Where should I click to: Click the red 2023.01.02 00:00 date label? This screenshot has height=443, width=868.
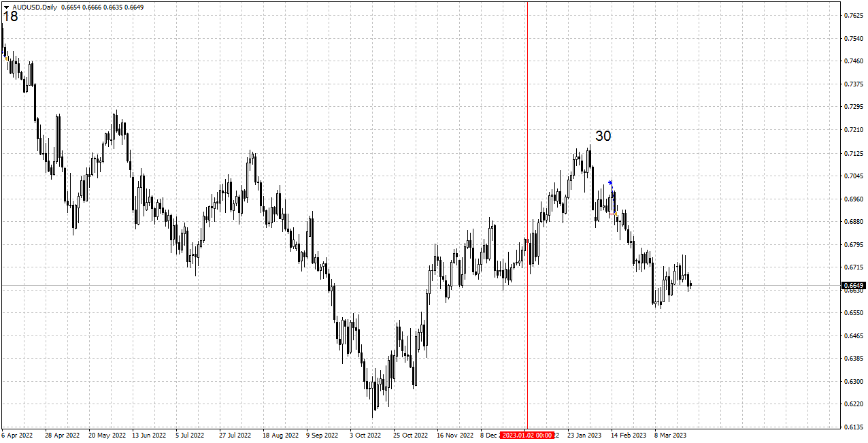(527, 435)
